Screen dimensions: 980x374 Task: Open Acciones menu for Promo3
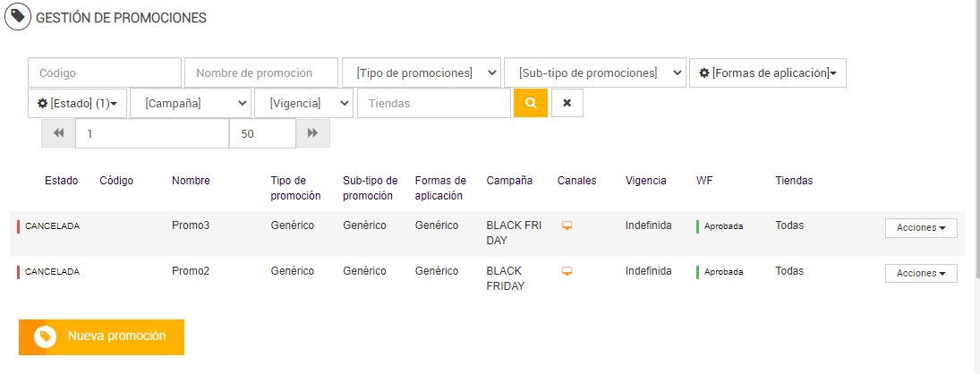tap(921, 228)
